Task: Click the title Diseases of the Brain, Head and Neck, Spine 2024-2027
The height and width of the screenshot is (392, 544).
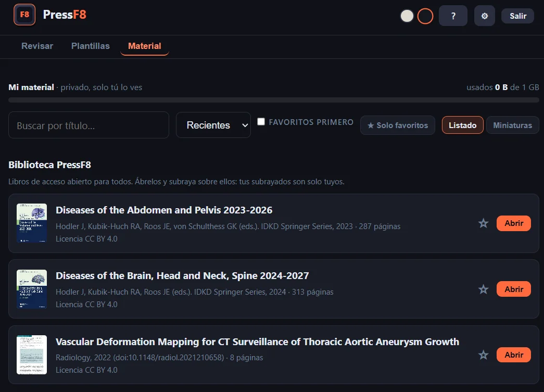Action: (x=182, y=275)
